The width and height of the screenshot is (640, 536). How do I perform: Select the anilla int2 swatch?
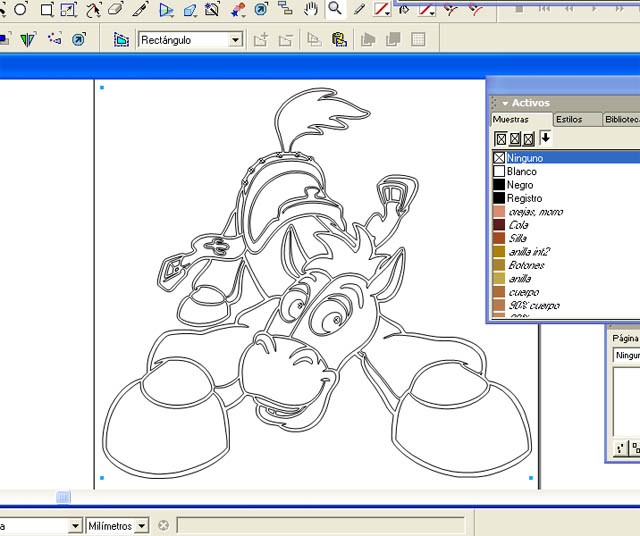click(x=566, y=251)
